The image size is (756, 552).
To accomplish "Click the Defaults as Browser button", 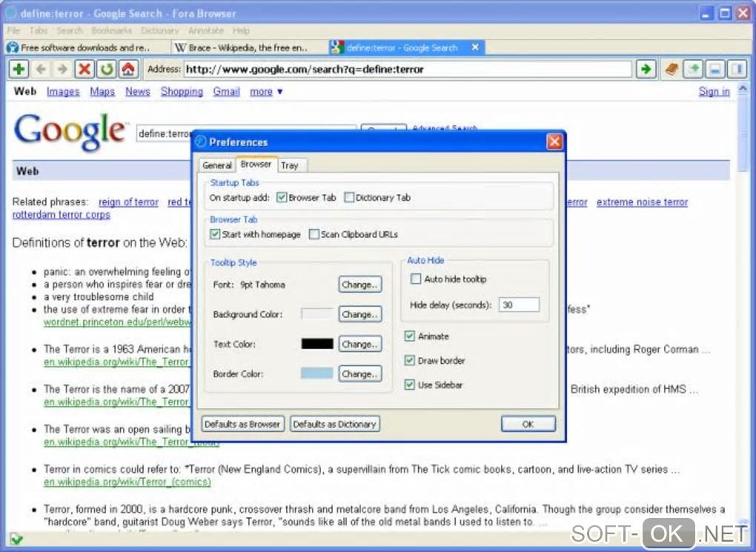I will pyautogui.click(x=242, y=425).
